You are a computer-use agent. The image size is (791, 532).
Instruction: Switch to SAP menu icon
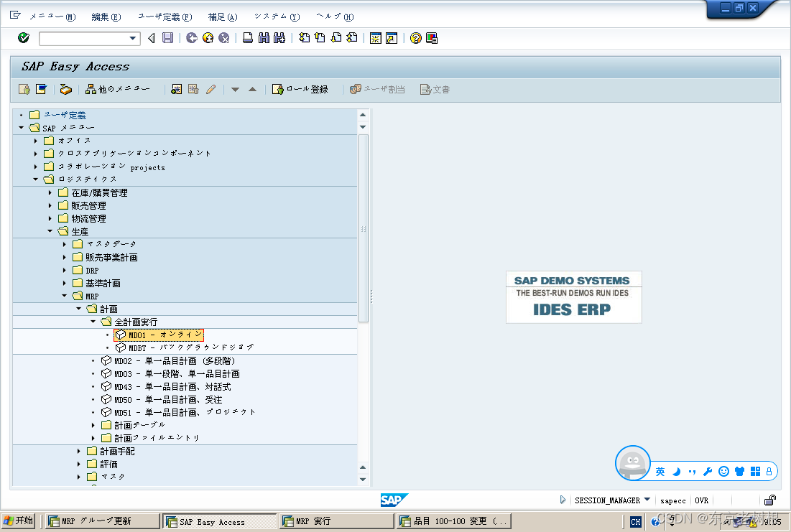[x=42, y=89]
